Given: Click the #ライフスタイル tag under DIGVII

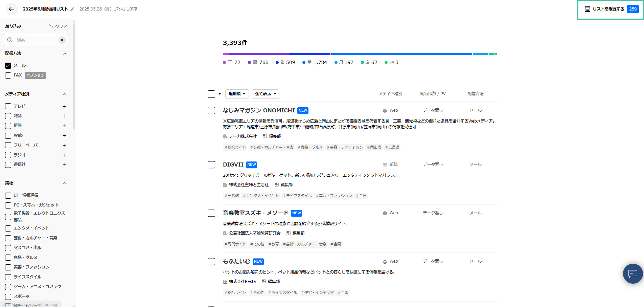Looking at the screenshot, I should pos(297,196).
